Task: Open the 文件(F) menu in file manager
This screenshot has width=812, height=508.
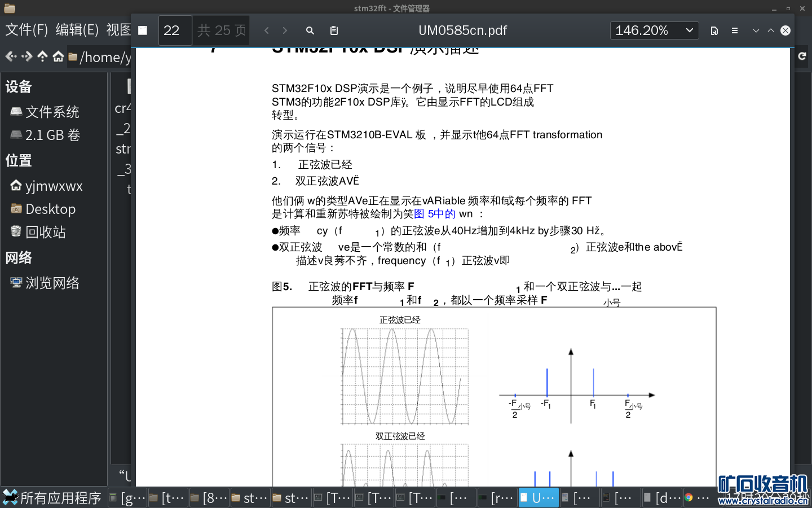Action: 27,29
